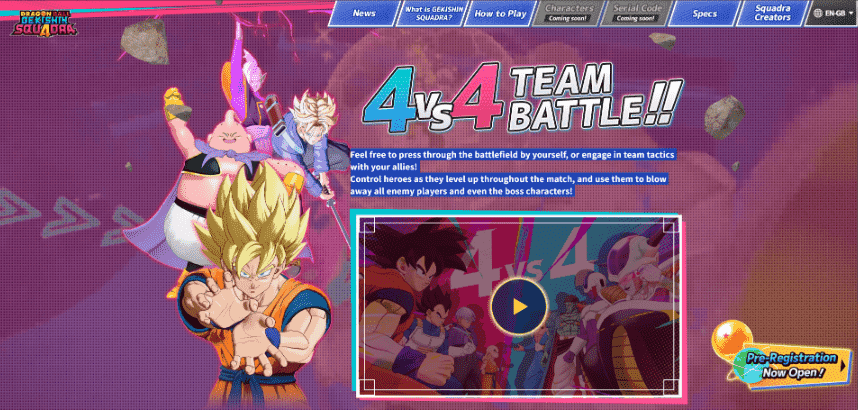Open What is GEKISHIN SQUADRA? page
858x410 pixels.
tap(432, 14)
